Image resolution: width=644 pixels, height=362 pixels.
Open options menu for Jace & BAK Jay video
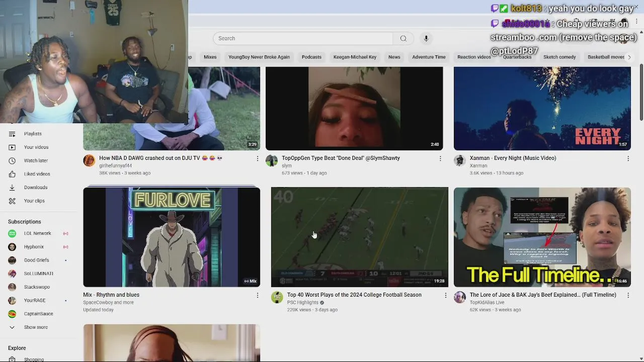point(628,295)
